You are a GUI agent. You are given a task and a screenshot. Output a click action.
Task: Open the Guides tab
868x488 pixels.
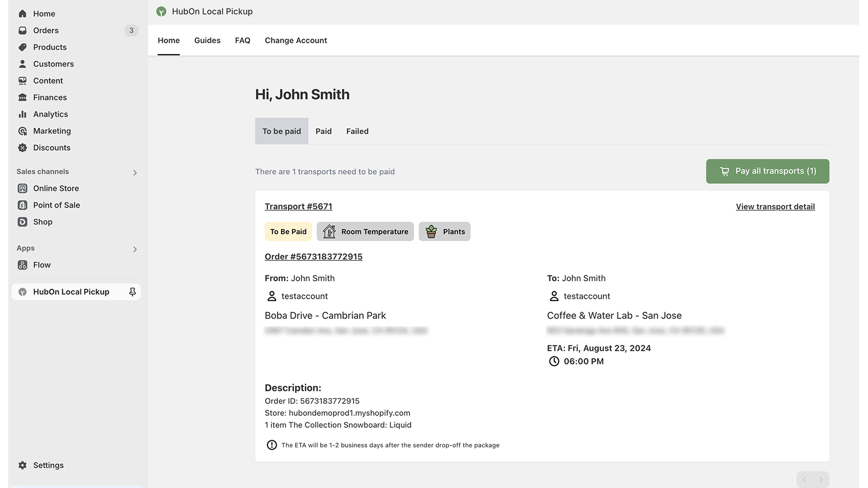(207, 41)
